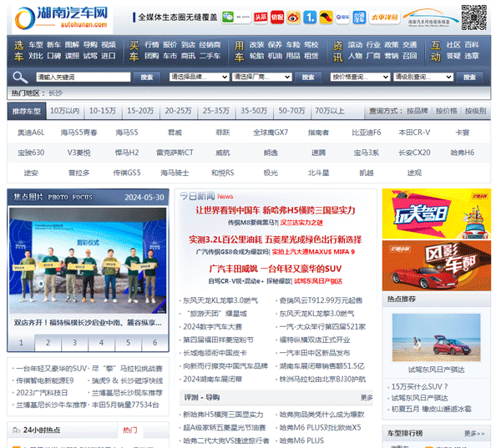This screenshot has height=448, width=501.
Task: Expand the 按级别查询 dropdown
Action: pyautogui.click(x=423, y=77)
